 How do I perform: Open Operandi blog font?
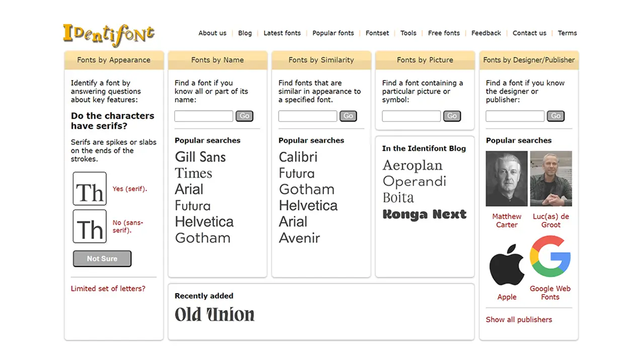(415, 181)
